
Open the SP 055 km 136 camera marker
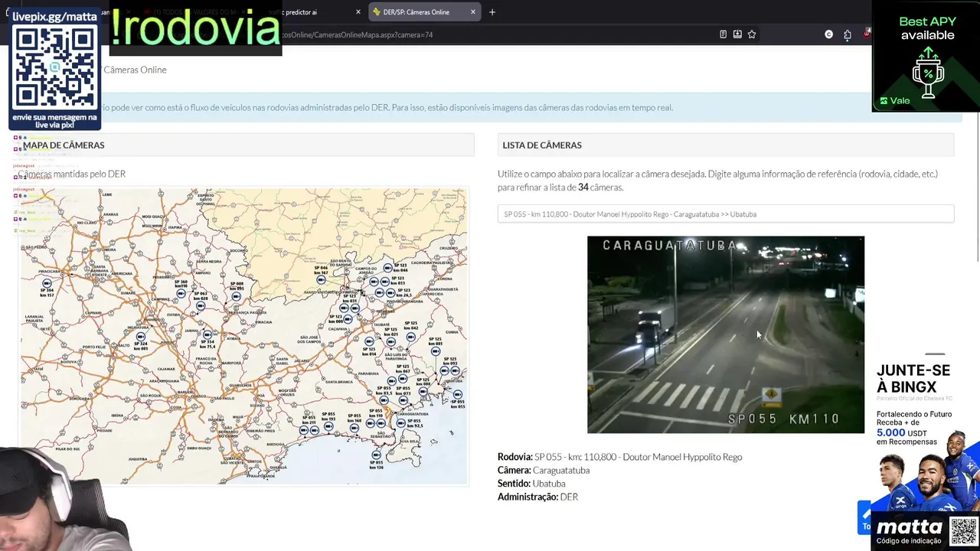(x=377, y=455)
